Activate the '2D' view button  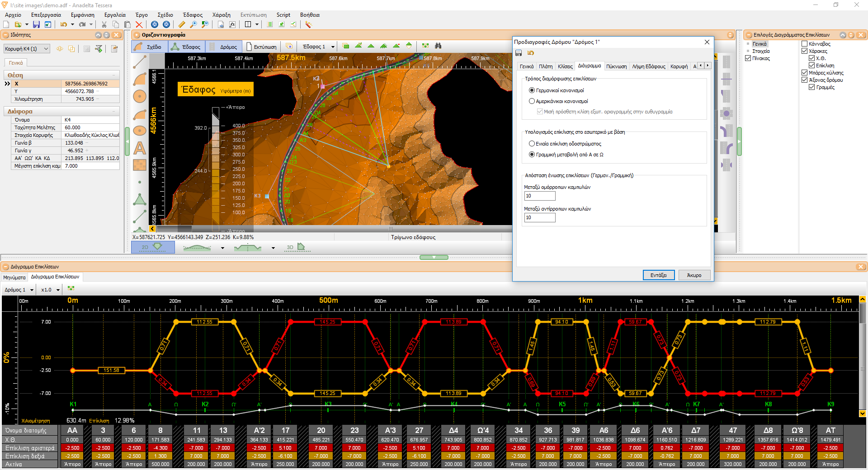pos(152,247)
